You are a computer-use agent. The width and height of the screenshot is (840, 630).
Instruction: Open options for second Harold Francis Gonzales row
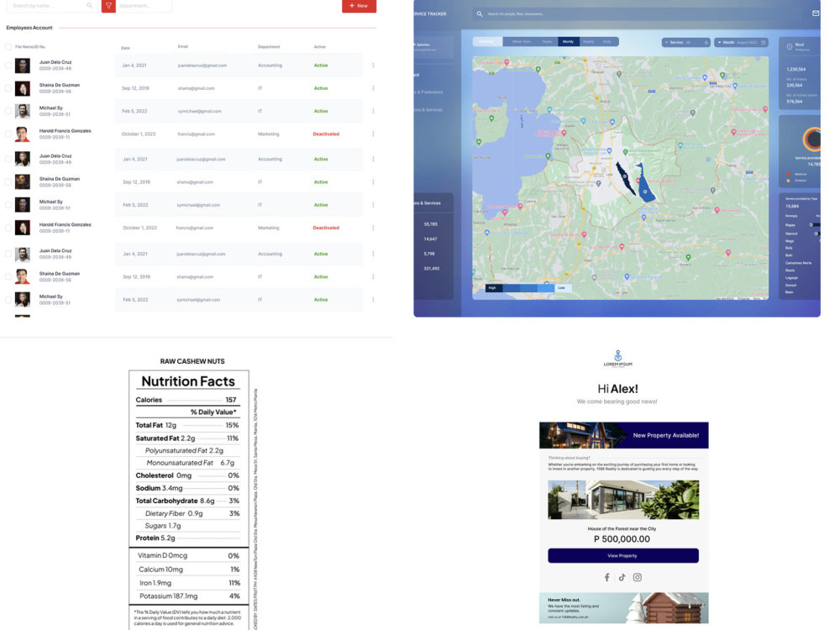point(373,228)
